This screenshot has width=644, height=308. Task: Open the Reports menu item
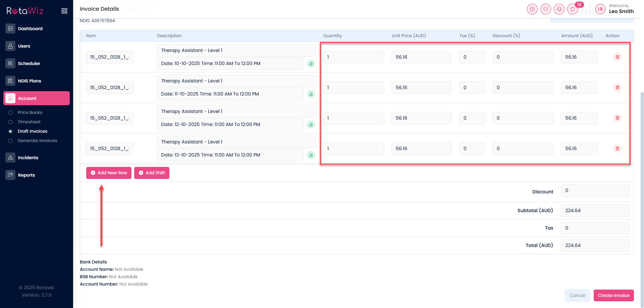pos(26,175)
